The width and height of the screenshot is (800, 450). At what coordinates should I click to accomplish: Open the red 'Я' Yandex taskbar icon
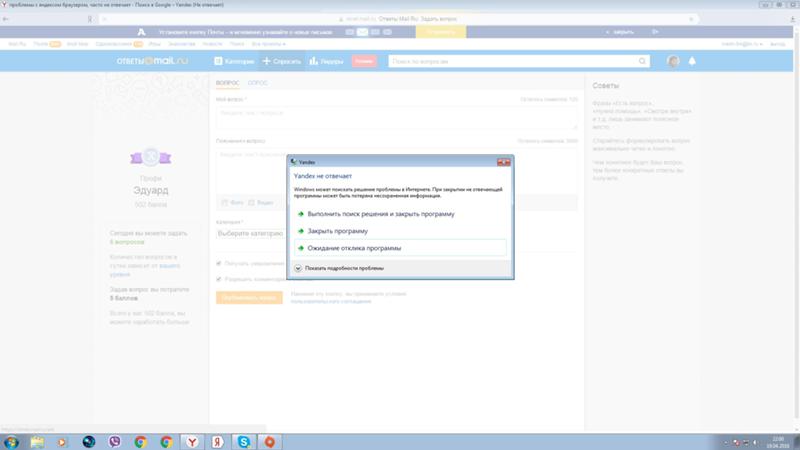pos(217,442)
